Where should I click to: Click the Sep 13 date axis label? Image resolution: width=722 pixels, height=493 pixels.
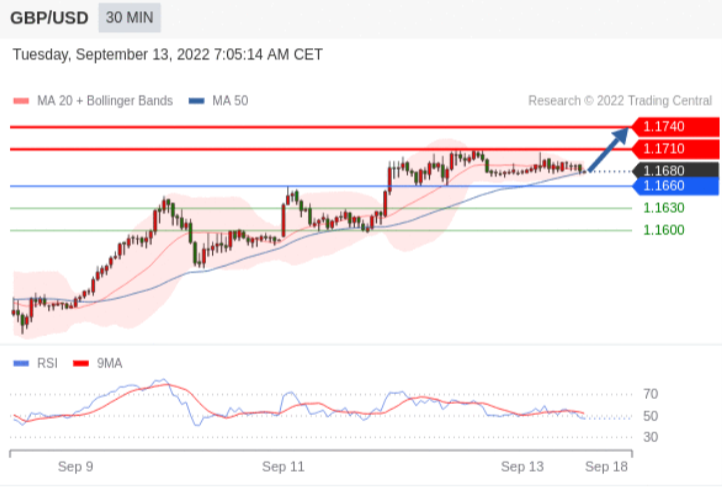click(x=522, y=467)
